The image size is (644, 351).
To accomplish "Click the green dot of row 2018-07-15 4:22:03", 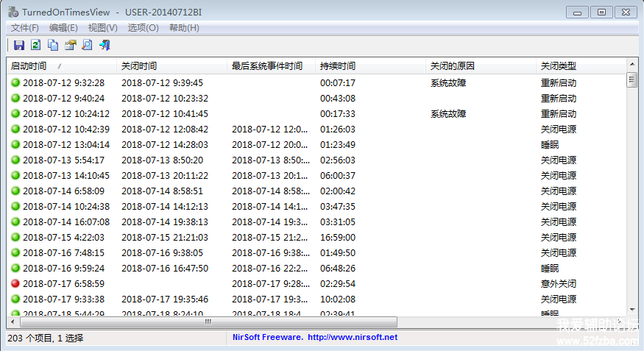I will click(15, 237).
